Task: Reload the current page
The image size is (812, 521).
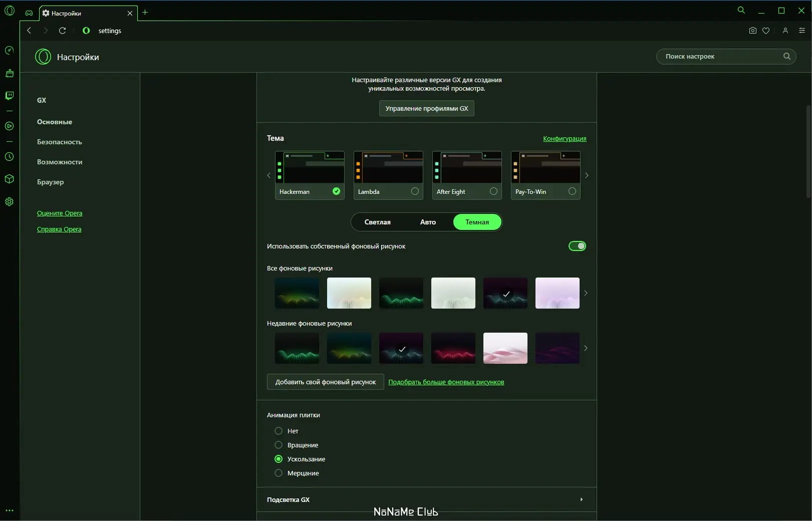Action: pos(63,31)
